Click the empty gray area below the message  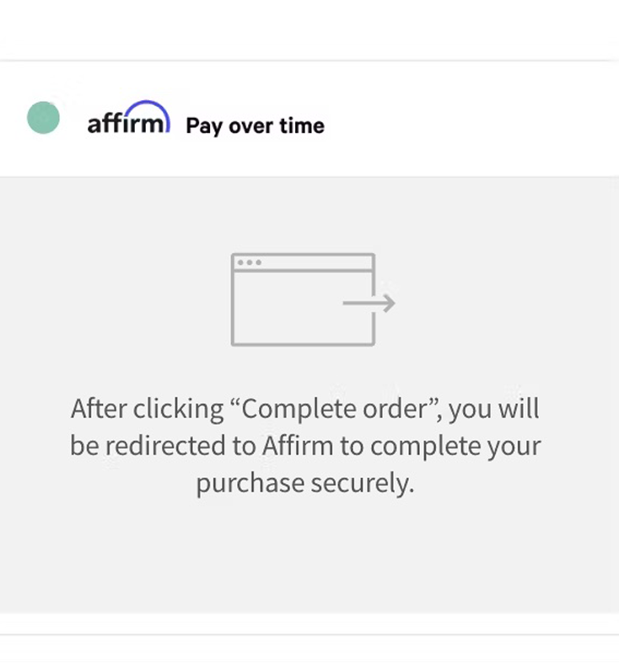click(x=309, y=557)
